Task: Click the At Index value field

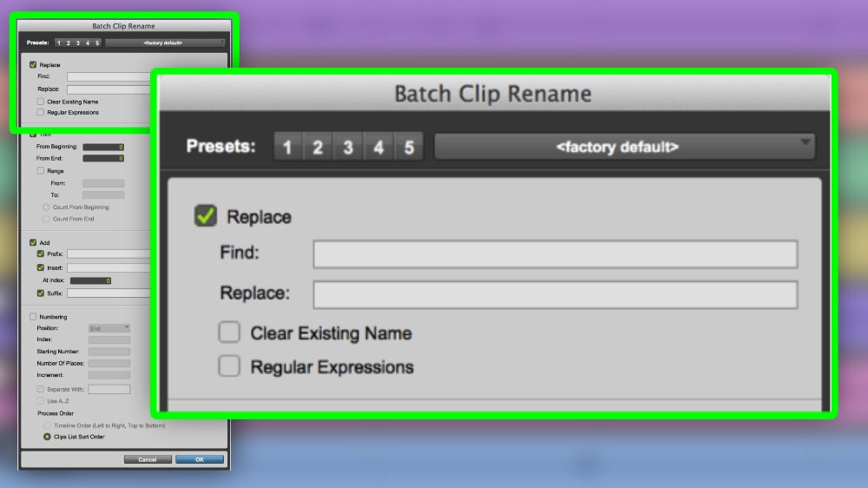Action: 91,280
